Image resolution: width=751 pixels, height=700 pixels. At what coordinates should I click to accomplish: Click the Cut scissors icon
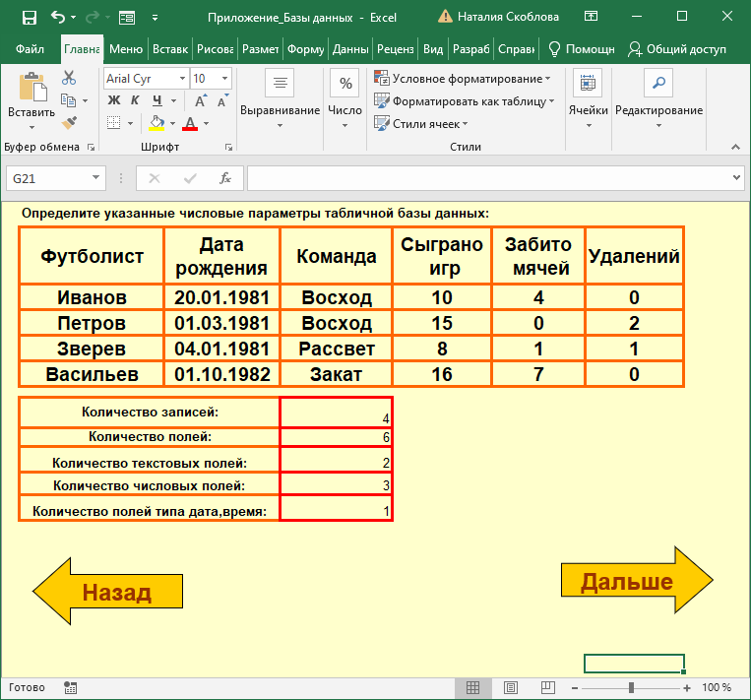coord(69,78)
